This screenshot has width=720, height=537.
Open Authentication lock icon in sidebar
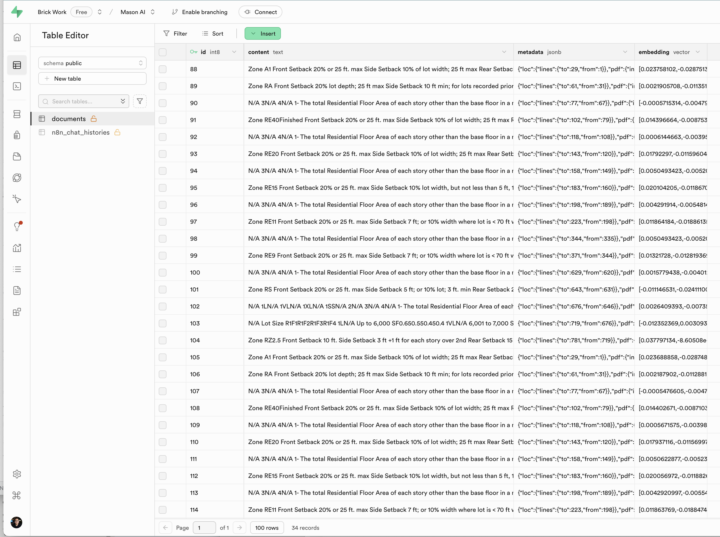pyautogui.click(x=17, y=135)
